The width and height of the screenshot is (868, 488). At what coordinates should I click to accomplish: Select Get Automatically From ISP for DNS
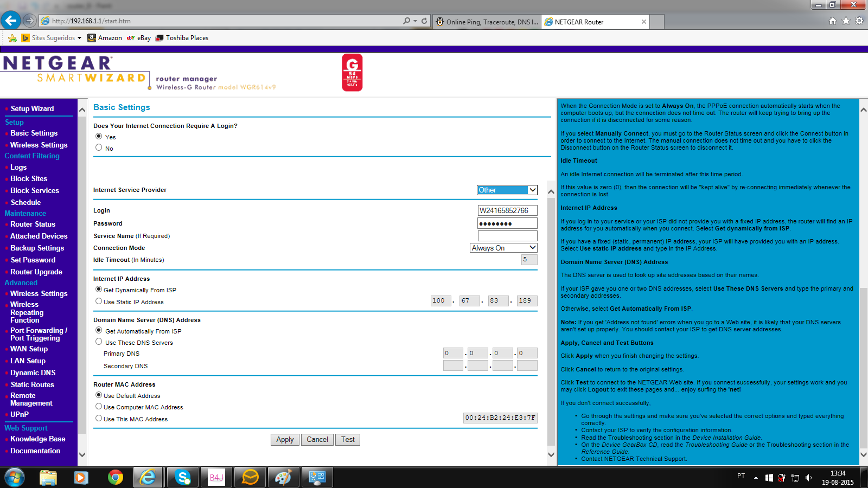click(99, 330)
